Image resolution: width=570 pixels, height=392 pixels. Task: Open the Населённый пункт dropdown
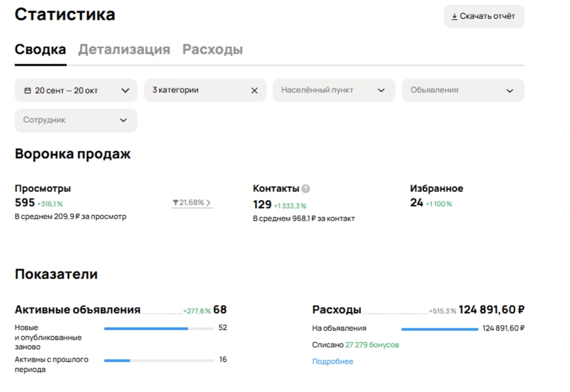pos(334,90)
